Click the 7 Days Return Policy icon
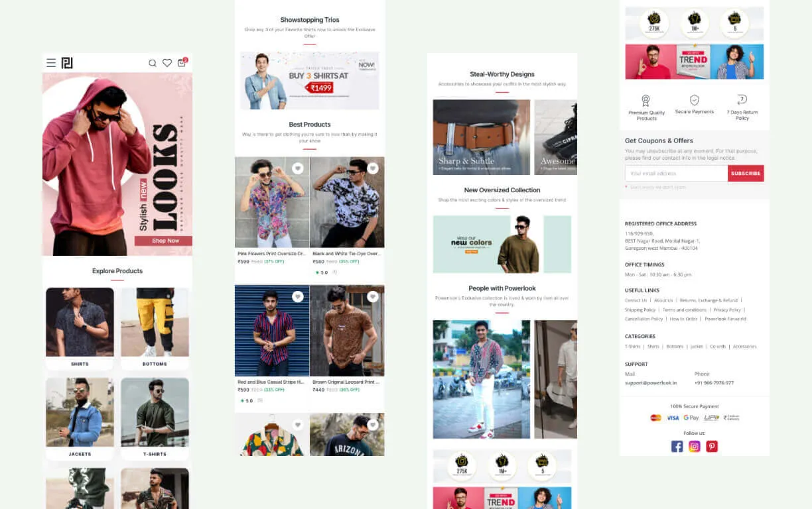 tap(742, 99)
